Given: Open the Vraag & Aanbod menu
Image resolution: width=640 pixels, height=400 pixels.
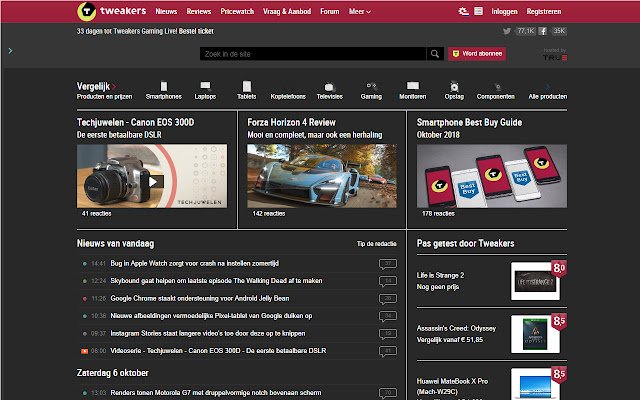Looking at the screenshot, I should tap(287, 11).
